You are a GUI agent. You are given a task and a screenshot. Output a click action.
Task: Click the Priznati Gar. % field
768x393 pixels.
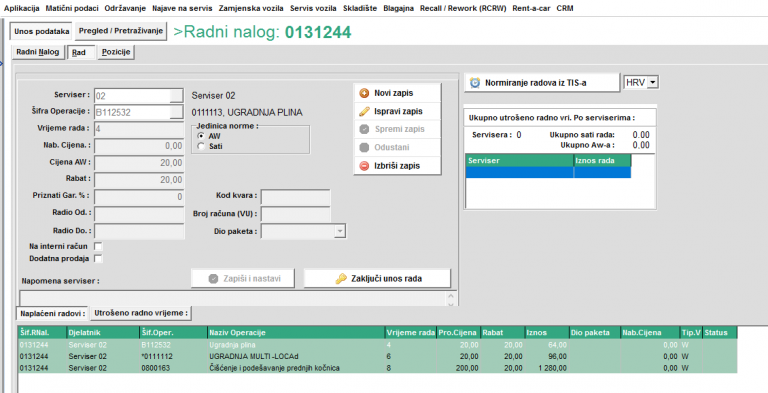pos(139,196)
